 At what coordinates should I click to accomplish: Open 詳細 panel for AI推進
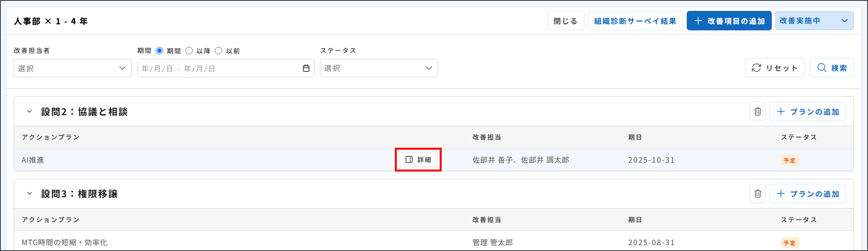[418, 160]
